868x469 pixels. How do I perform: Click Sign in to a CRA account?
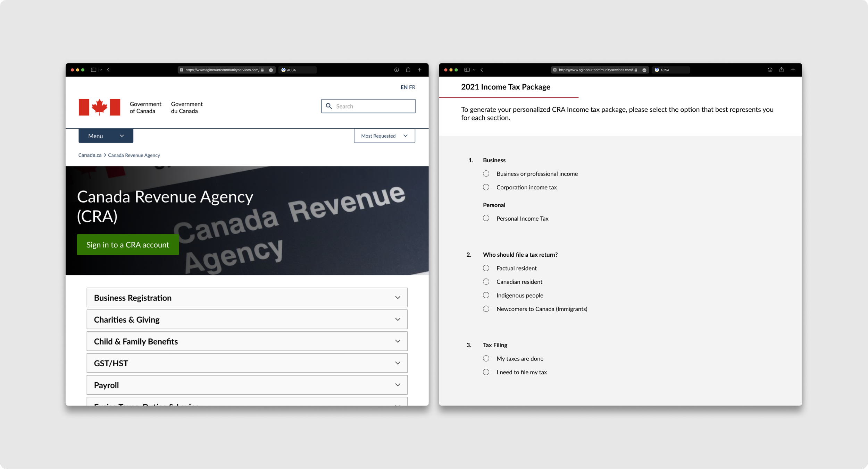(x=128, y=245)
